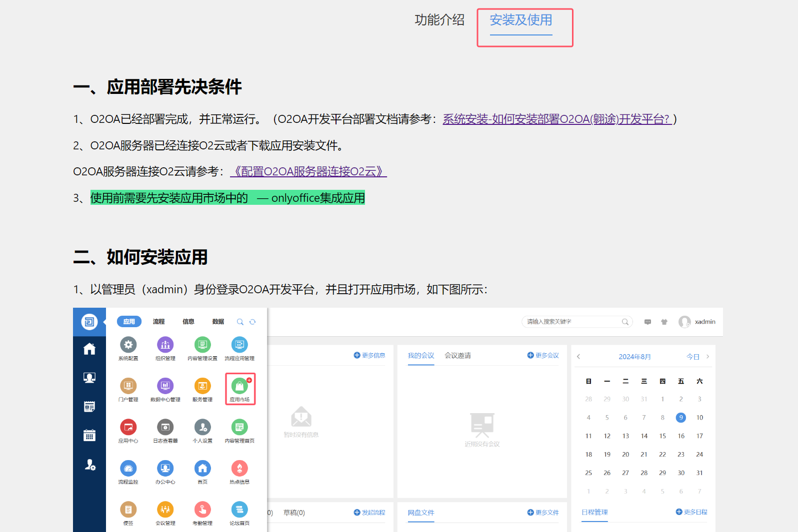Screen dimensions: 798x532
Task: Go to the previous month in the calendar
Action: 578,357
